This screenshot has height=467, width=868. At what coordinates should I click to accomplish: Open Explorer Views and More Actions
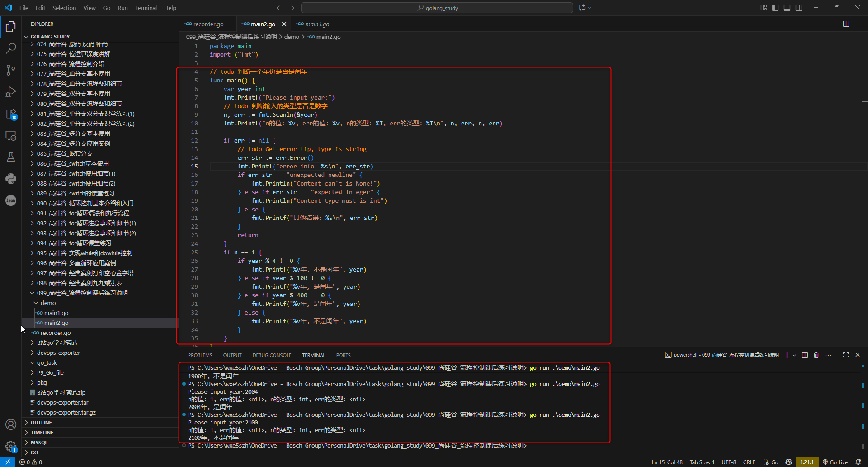168,24
